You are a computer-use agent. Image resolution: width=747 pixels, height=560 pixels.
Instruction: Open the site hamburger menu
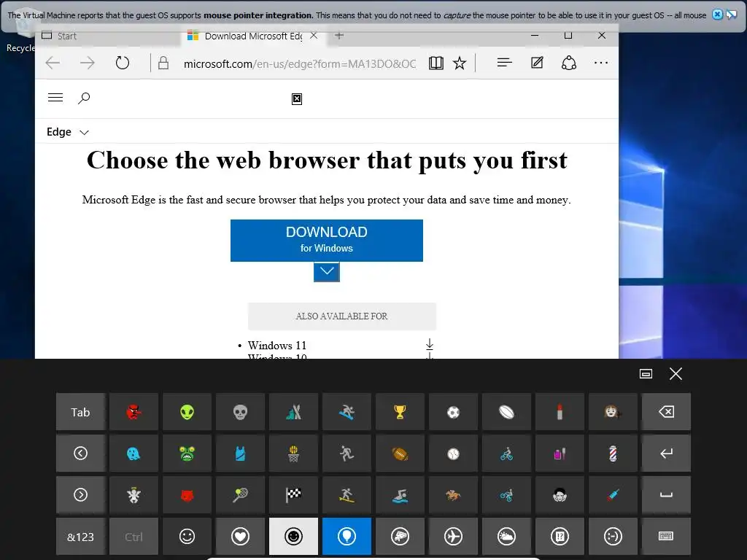tap(55, 98)
